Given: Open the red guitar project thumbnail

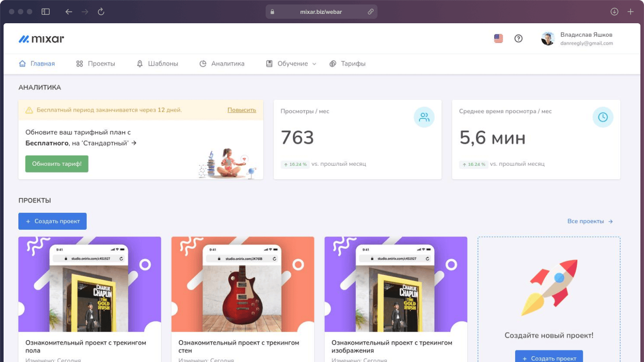Looking at the screenshot, I should click(x=243, y=284).
